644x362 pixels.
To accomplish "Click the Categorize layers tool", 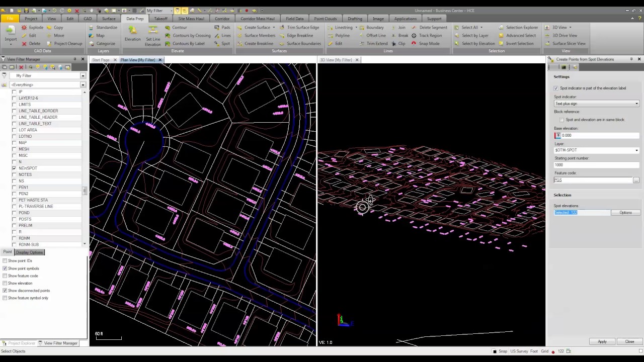I will click(102, 44).
